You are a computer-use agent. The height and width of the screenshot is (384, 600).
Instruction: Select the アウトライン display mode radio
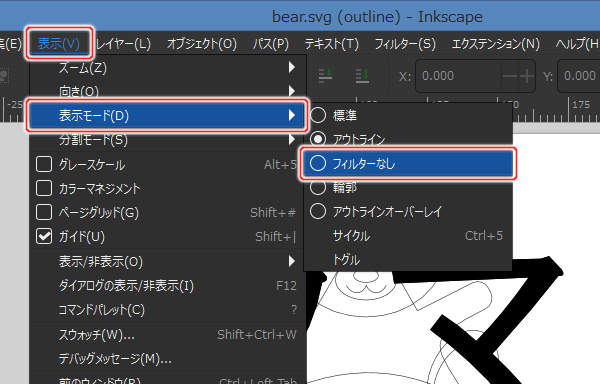[x=318, y=139]
